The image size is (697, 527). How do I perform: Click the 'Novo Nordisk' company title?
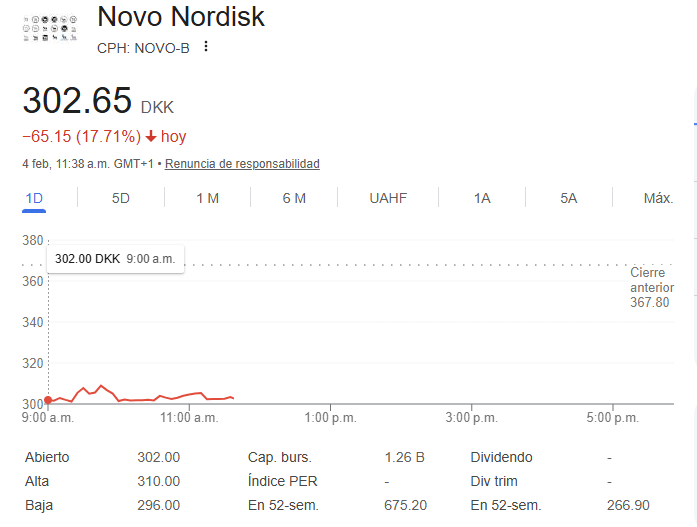[181, 18]
